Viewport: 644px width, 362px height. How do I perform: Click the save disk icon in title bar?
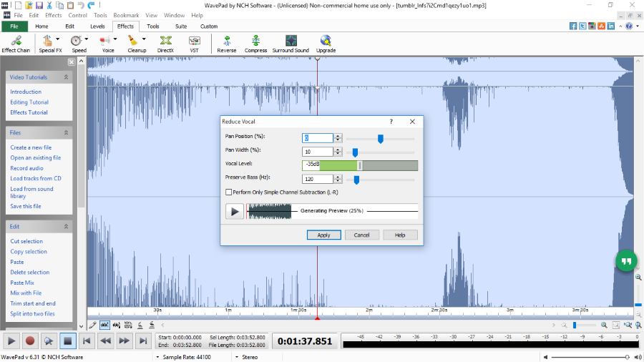click(39, 5)
